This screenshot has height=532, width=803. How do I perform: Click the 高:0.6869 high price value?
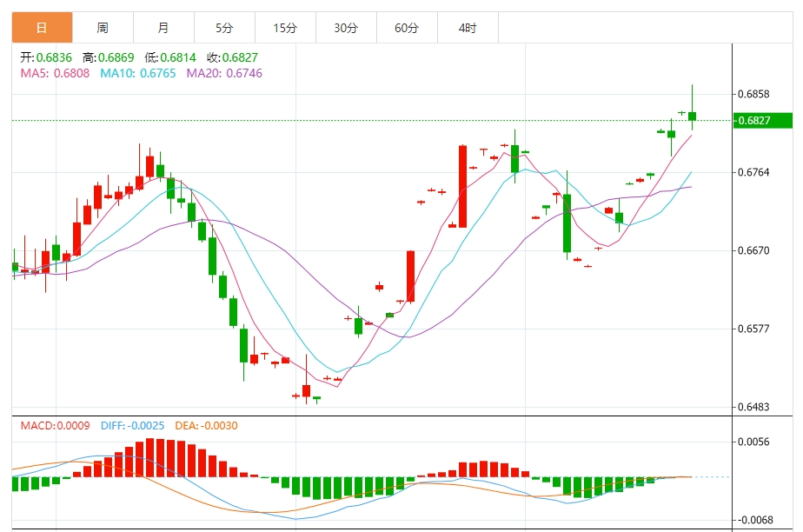coord(108,57)
